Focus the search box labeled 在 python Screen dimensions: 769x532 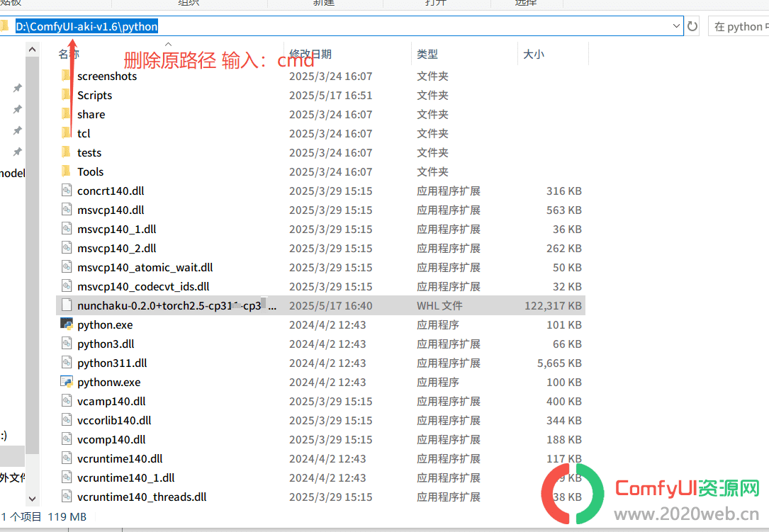click(x=738, y=26)
